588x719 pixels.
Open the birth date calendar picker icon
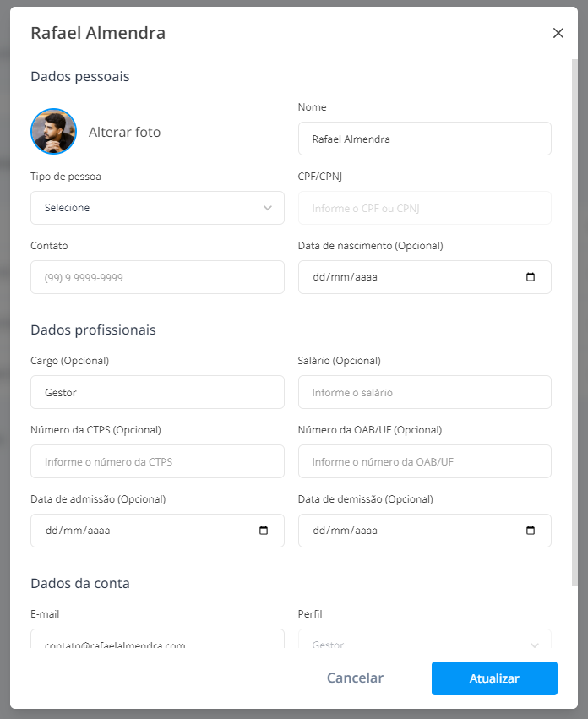[x=531, y=277]
